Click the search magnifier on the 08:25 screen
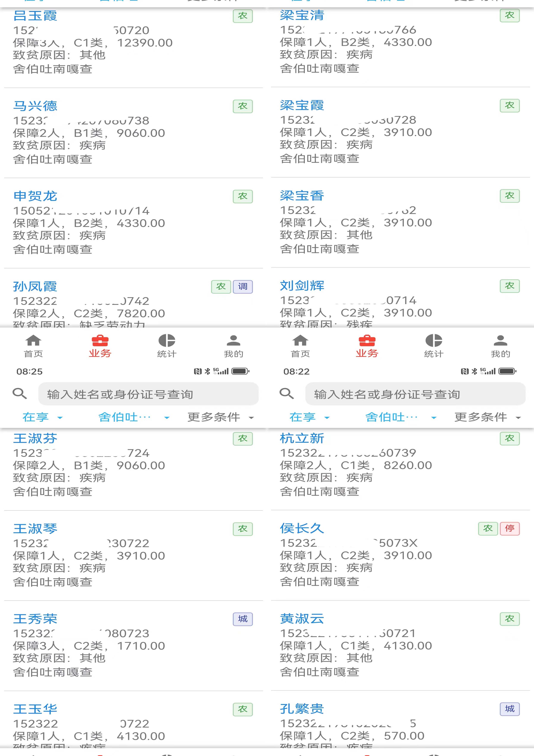Viewport: 534px width, 756px height. click(x=19, y=394)
